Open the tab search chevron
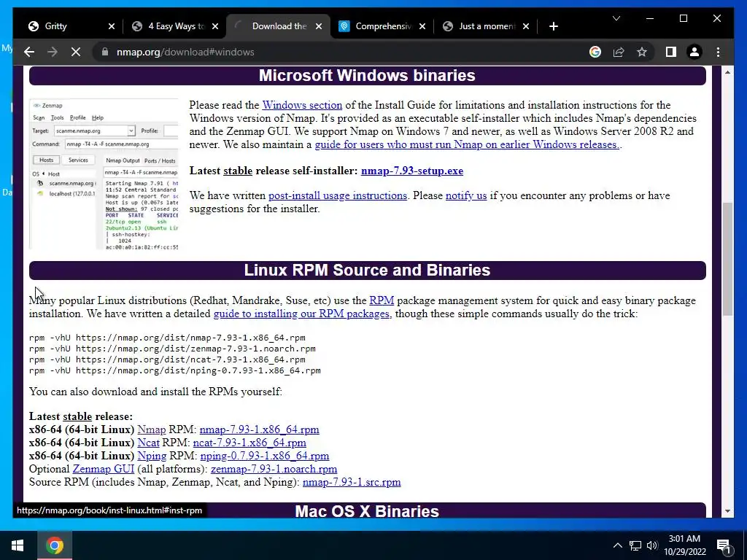 (x=616, y=18)
